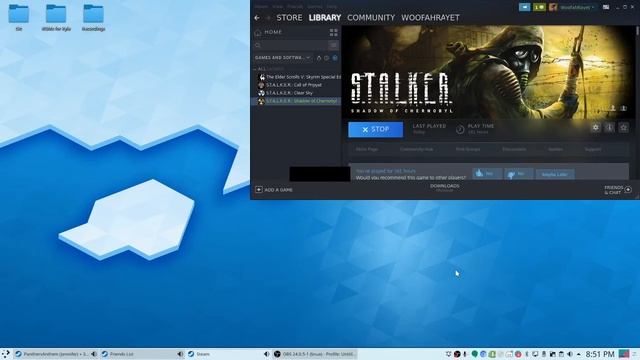Add game to favorites star icon
This screenshot has width=640, height=360.
[x=623, y=127]
